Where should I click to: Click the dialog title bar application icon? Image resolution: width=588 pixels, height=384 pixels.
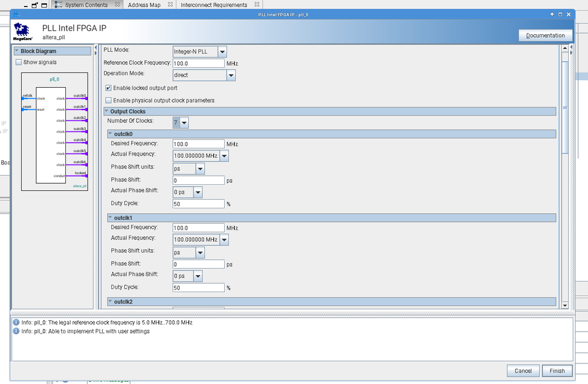[16, 14]
